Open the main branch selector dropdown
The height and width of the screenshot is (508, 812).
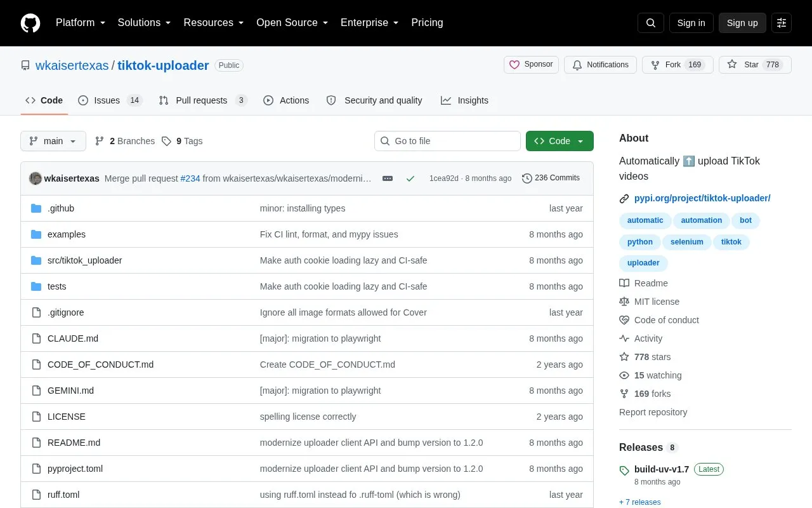53,141
